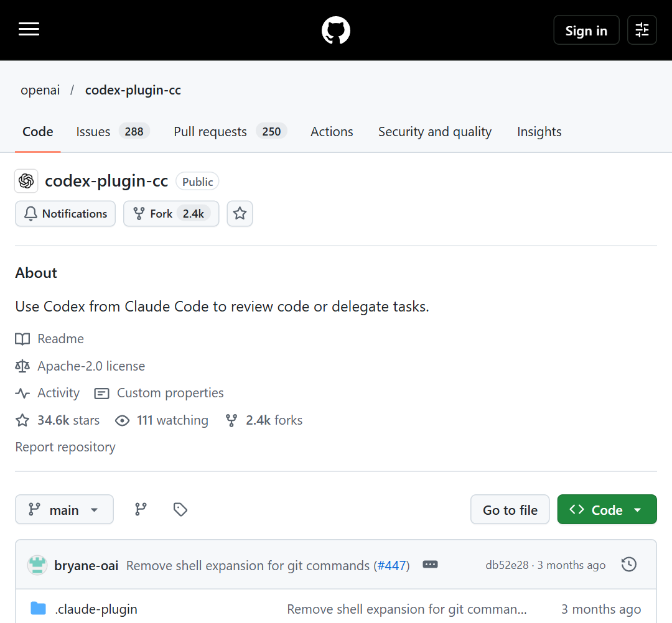Viewport: 672px width, 623px height.
Task: Click the OpenAI organization avatar
Action: 26,181
